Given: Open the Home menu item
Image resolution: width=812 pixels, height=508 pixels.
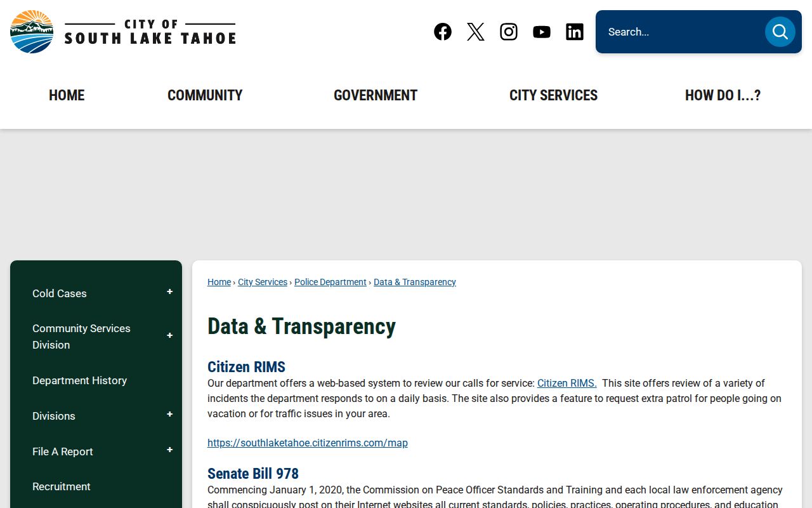Looking at the screenshot, I should (67, 95).
